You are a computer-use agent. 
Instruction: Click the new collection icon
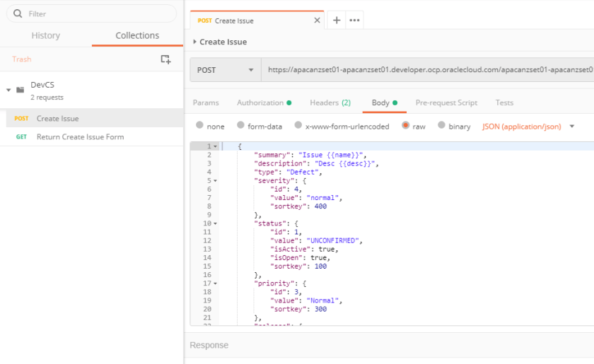point(165,59)
